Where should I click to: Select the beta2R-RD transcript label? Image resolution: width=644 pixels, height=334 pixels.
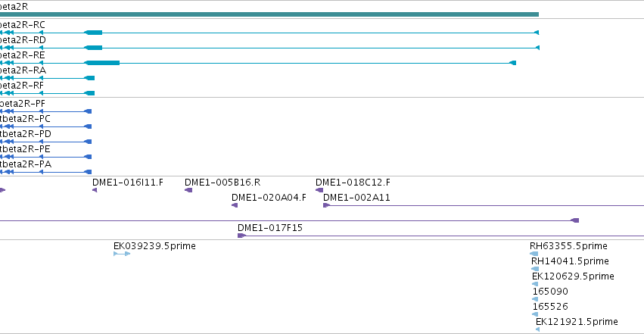(x=23, y=40)
